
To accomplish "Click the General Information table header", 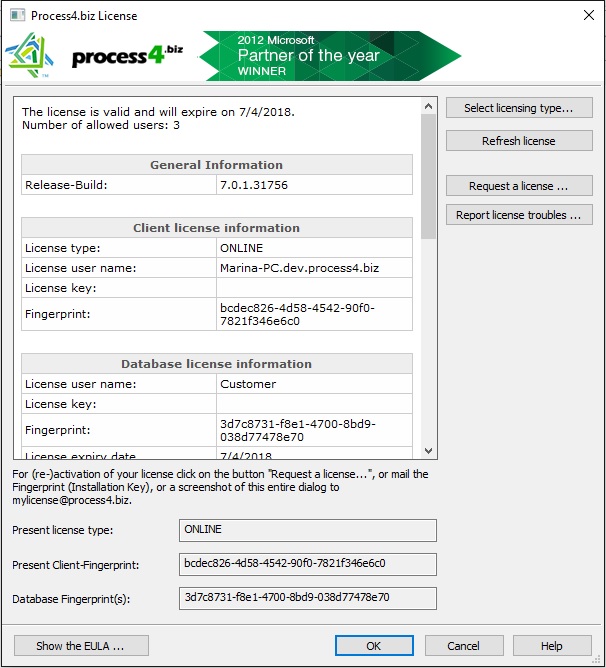I will 216,165.
